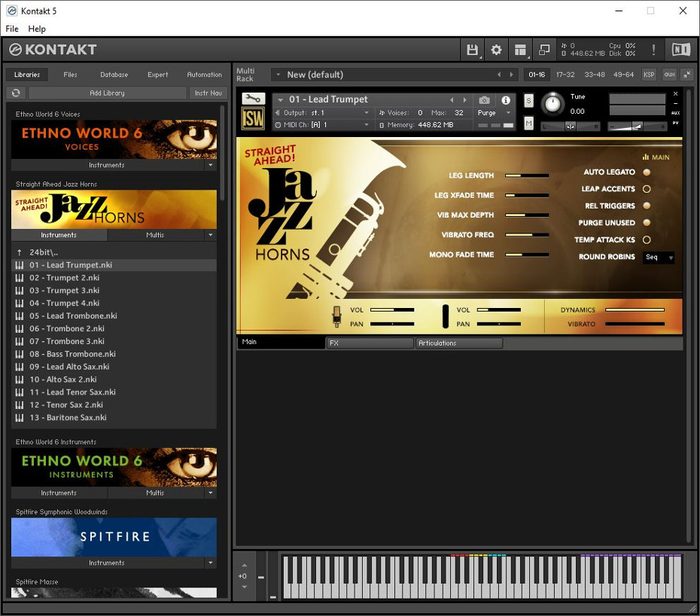Open the workspace layout panel icon
This screenshot has width=700, height=616.
point(520,50)
